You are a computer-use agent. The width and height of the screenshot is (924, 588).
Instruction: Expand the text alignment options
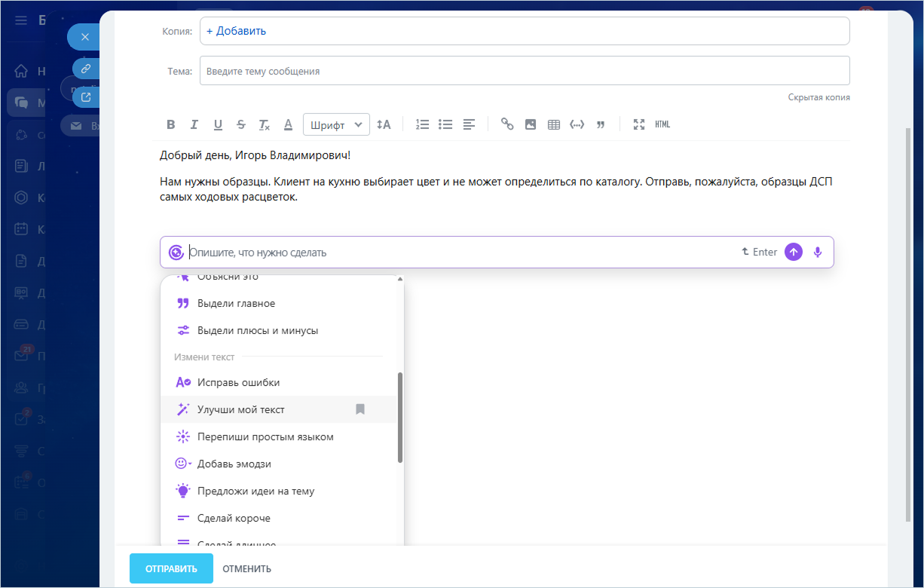point(470,124)
